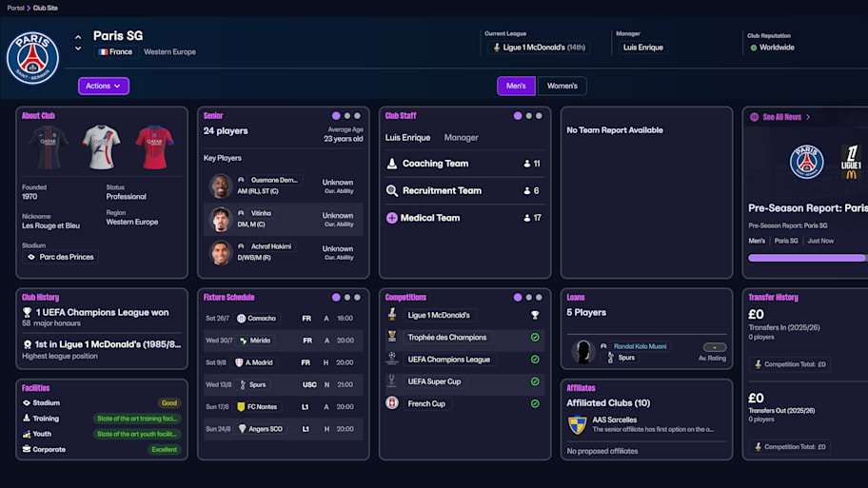Image resolution: width=868 pixels, height=488 pixels.
Task: Click the France nationality button
Action: point(115,51)
